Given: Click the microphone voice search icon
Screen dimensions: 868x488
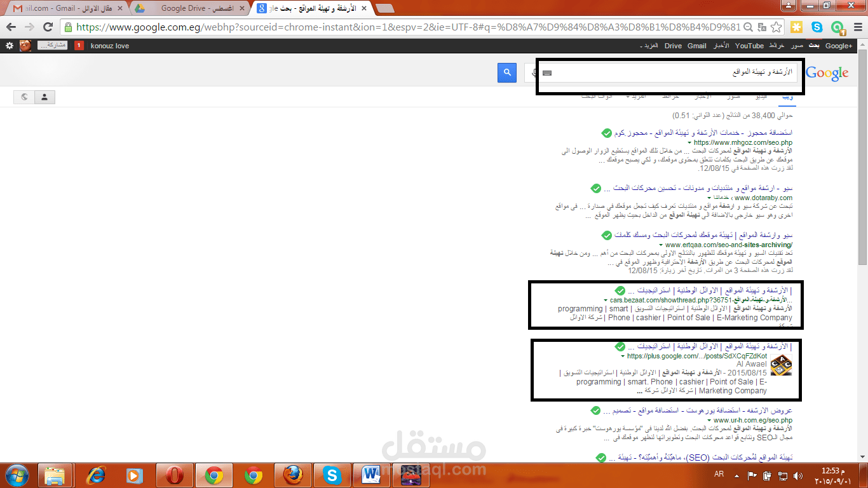Looking at the screenshot, I should pyautogui.click(x=535, y=73).
